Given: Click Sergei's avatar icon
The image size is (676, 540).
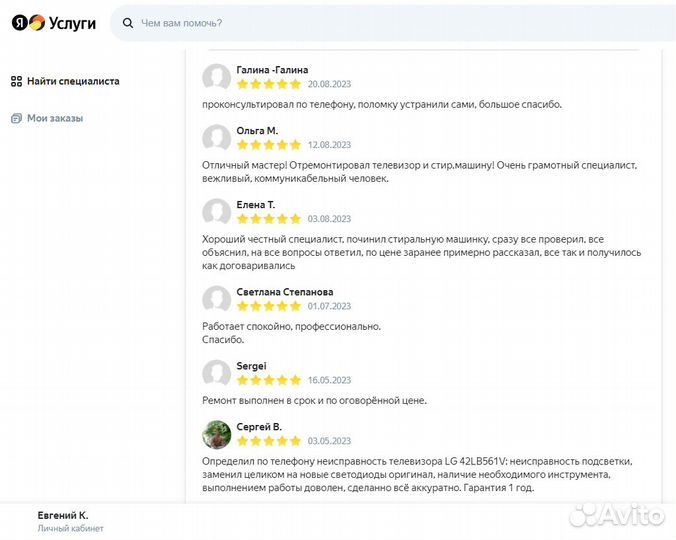Looking at the screenshot, I should coord(216,373).
